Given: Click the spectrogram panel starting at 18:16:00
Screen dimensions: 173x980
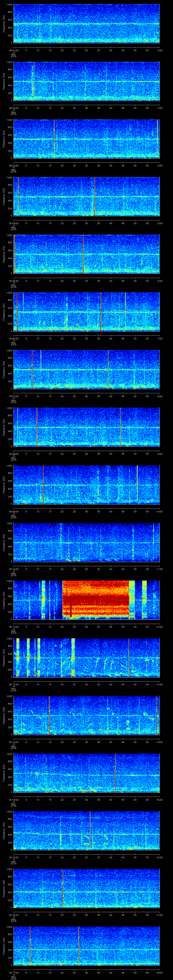Looking at the screenshot, I should (x=86, y=888).
